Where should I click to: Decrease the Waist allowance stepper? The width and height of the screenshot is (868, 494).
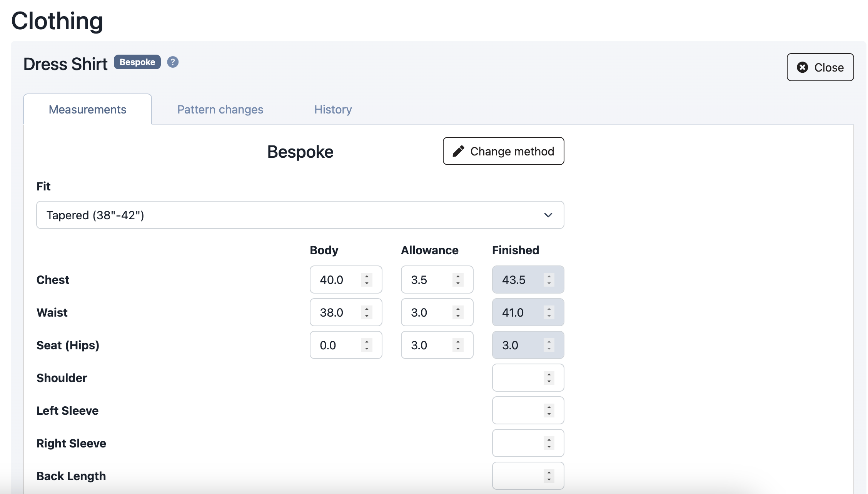click(x=458, y=316)
